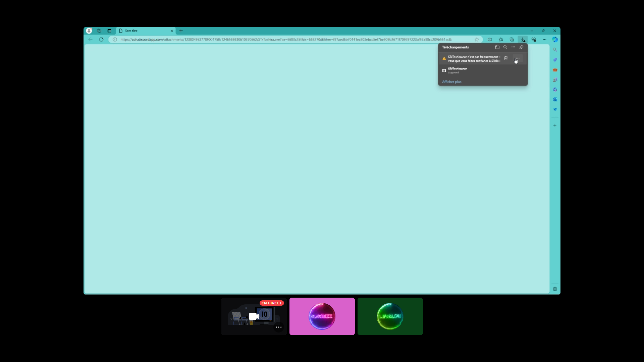Open the Copilot sidebar icon
The height and width of the screenshot is (362, 644).
click(x=555, y=40)
